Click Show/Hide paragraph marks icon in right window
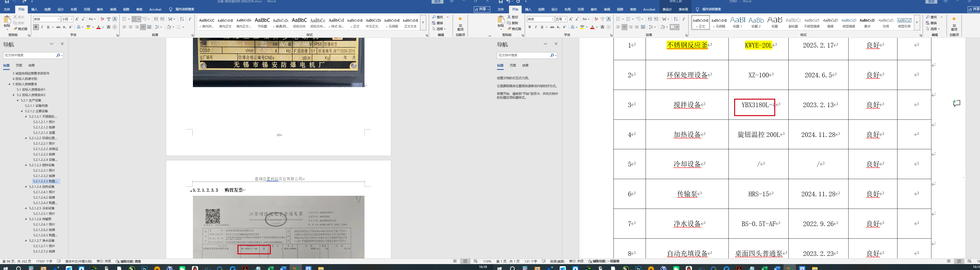Viewport: 980px width, 270px height. [x=684, y=19]
